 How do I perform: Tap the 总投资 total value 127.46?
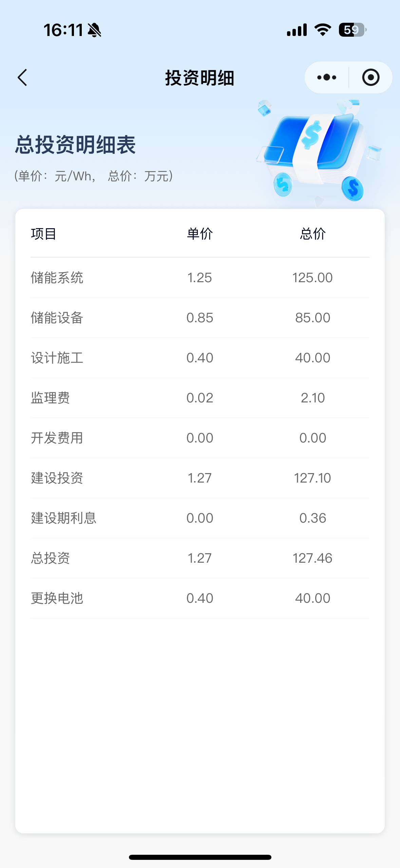[x=312, y=558]
